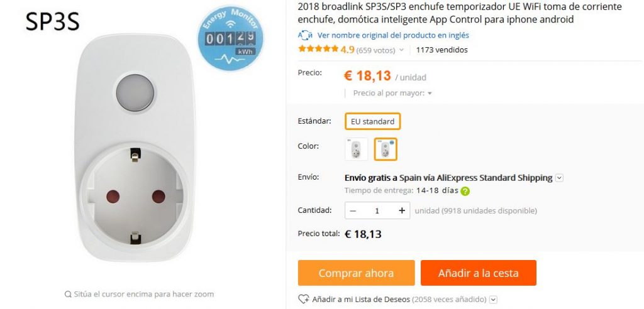Click the magnifier zoom hint icon

68,294
